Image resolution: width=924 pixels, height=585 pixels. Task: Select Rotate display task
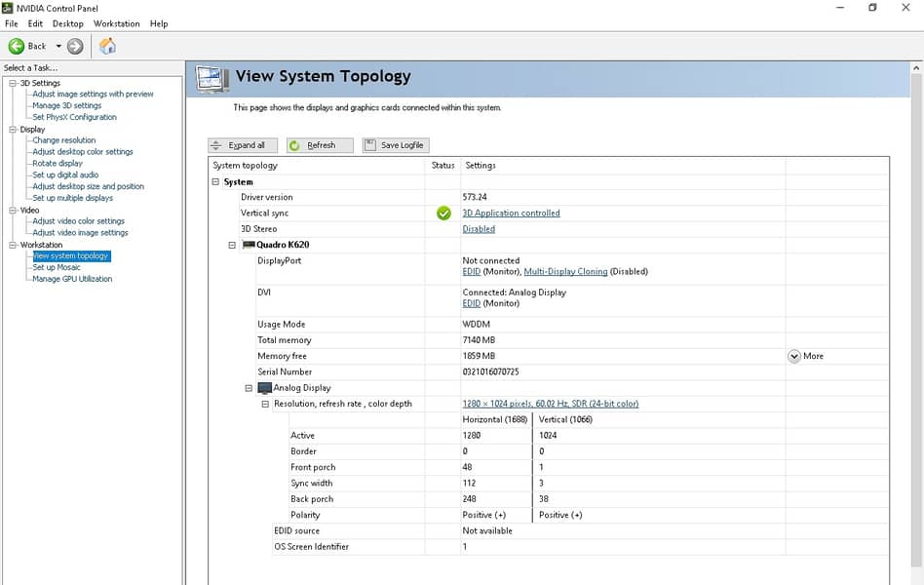pos(58,164)
